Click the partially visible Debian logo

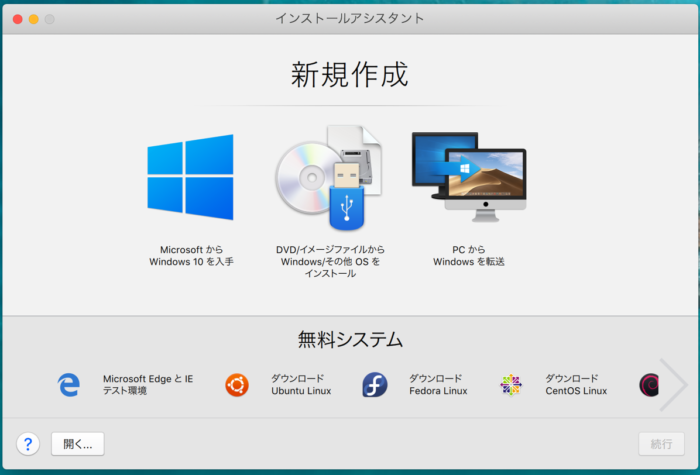[x=650, y=385]
